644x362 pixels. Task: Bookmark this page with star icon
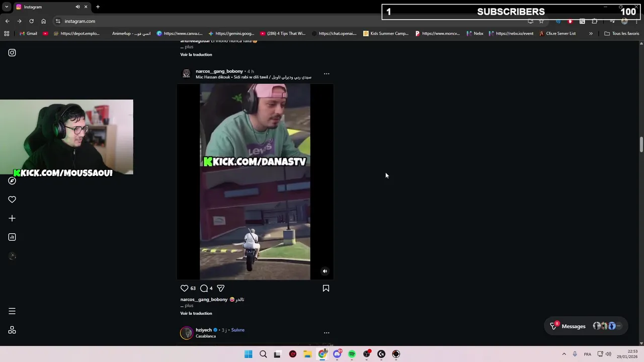(541, 21)
